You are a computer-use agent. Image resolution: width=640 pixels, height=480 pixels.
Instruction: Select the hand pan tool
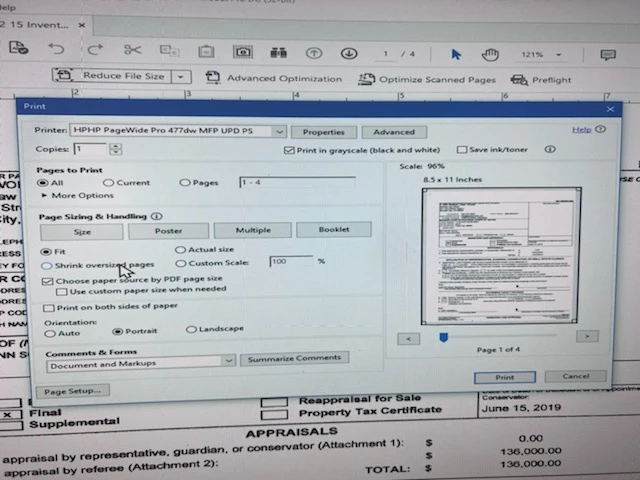point(490,55)
